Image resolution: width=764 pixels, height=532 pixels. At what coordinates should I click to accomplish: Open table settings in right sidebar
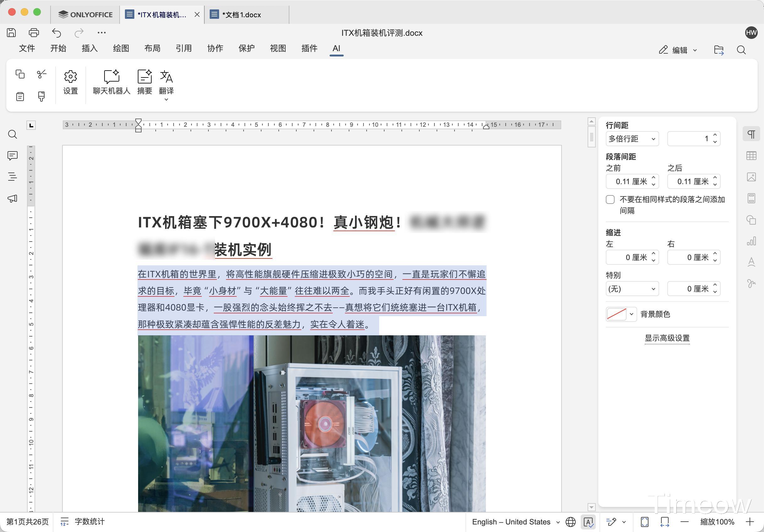click(751, 156)
